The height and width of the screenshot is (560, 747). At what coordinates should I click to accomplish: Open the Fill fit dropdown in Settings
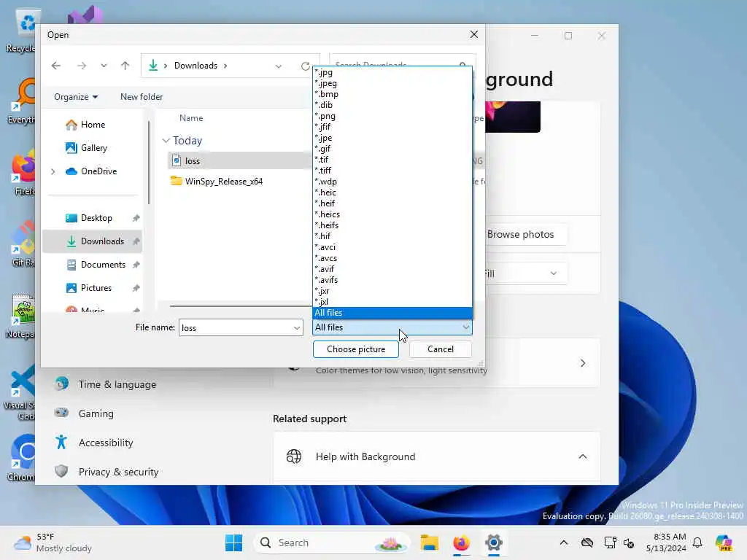[x=526, y=274]
